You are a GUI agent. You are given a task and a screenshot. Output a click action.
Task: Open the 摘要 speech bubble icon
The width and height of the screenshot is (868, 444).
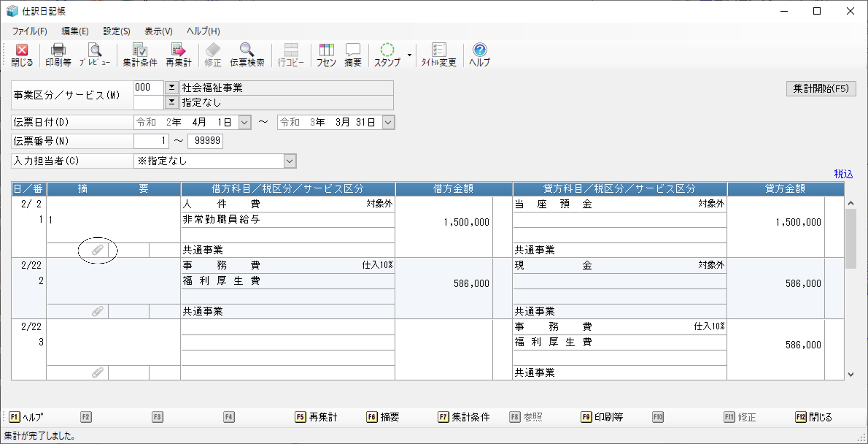click(352, 55)
